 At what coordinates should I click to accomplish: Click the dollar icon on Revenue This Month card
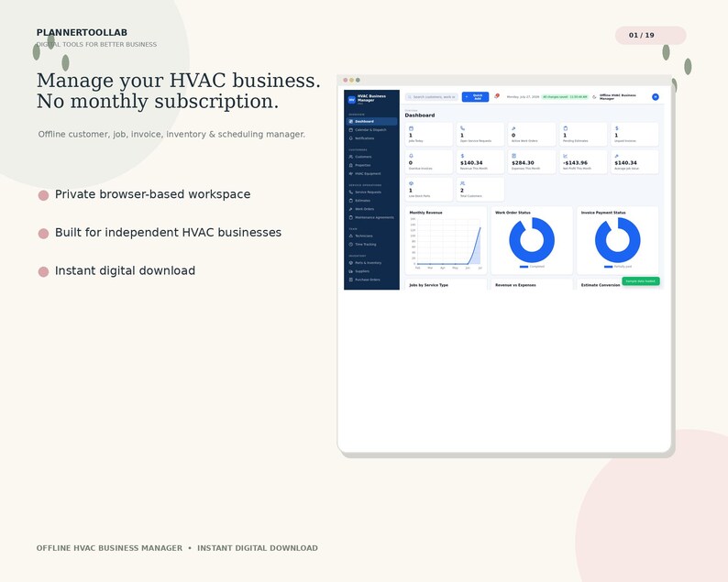point(462,156)
